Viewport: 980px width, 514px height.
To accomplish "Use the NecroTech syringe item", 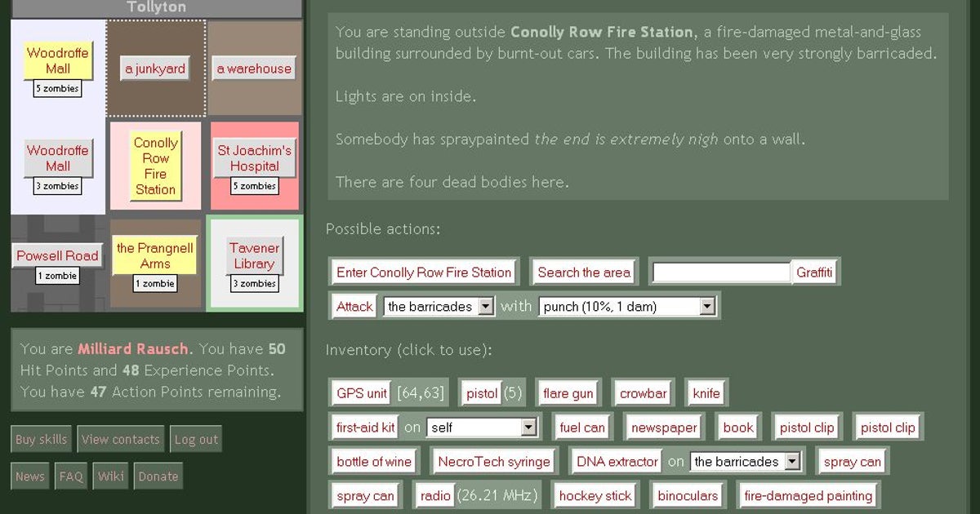I will tap(494, 462).
